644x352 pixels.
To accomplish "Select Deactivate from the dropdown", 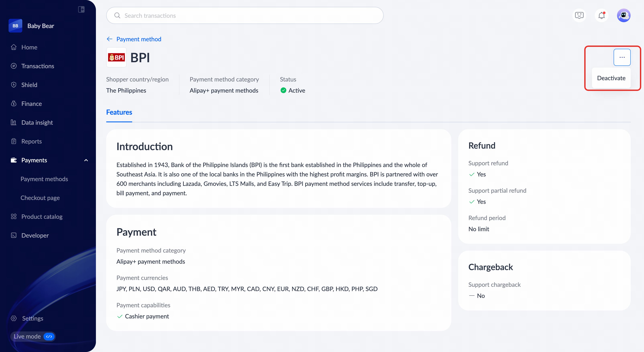I will point(611,78).
